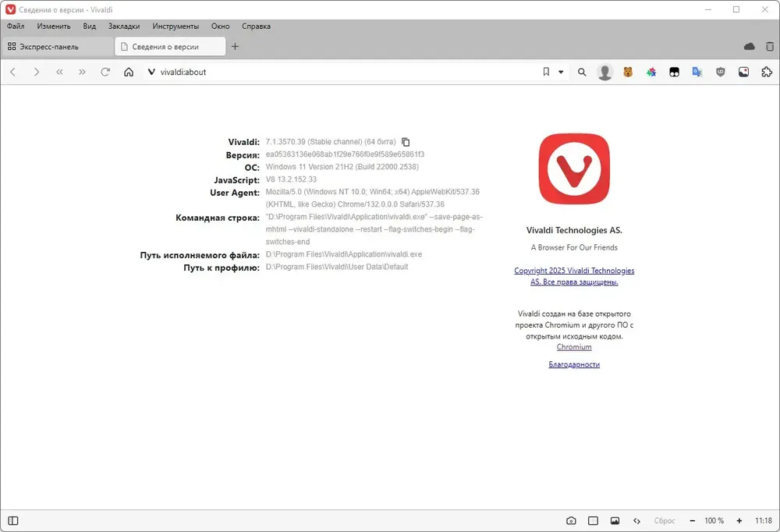This screenshot has width=780, height=532.
Task: Open the Закладки menu
Action: tap(124, 27)
